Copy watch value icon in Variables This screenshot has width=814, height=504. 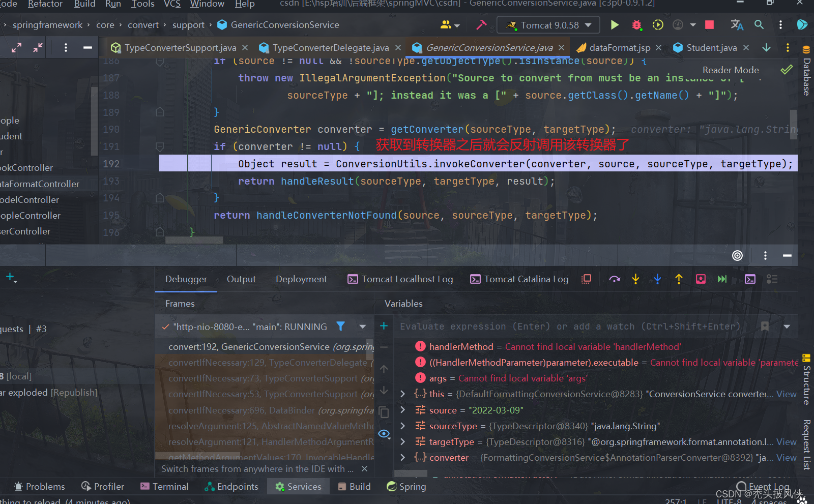384,412
